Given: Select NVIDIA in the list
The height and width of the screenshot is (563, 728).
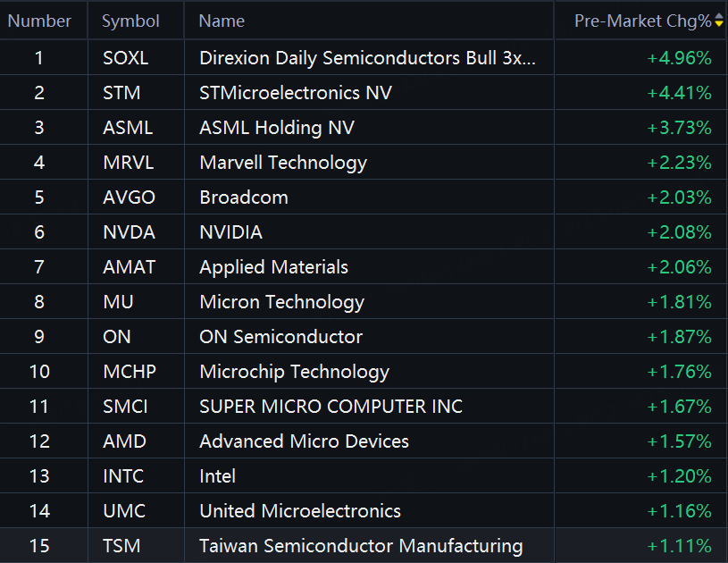Looking at the screenshot, I should [x=230, y=232].
